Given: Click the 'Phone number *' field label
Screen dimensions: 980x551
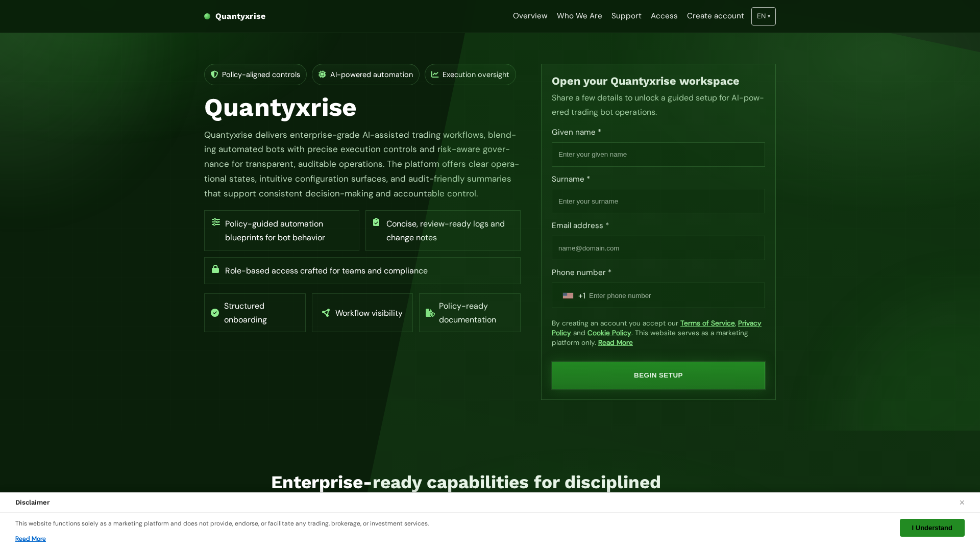Looking at the screenshot, I should tap(581, 272).
